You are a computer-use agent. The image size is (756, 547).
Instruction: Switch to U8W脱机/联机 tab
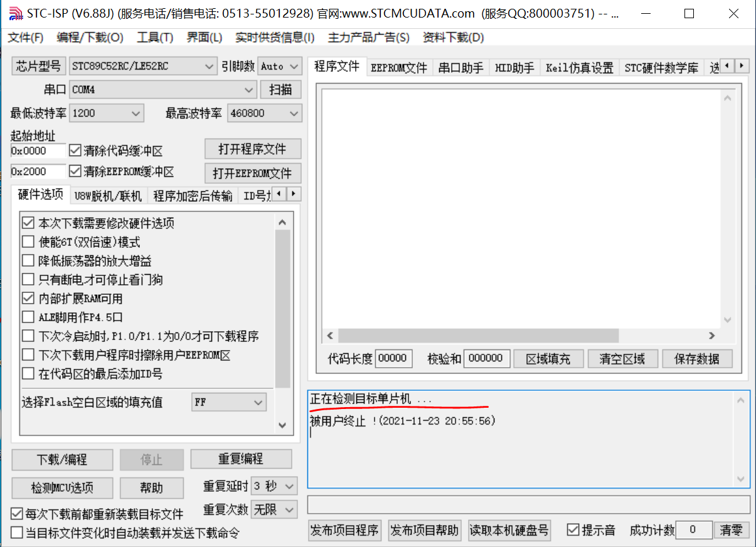(108, 196)
